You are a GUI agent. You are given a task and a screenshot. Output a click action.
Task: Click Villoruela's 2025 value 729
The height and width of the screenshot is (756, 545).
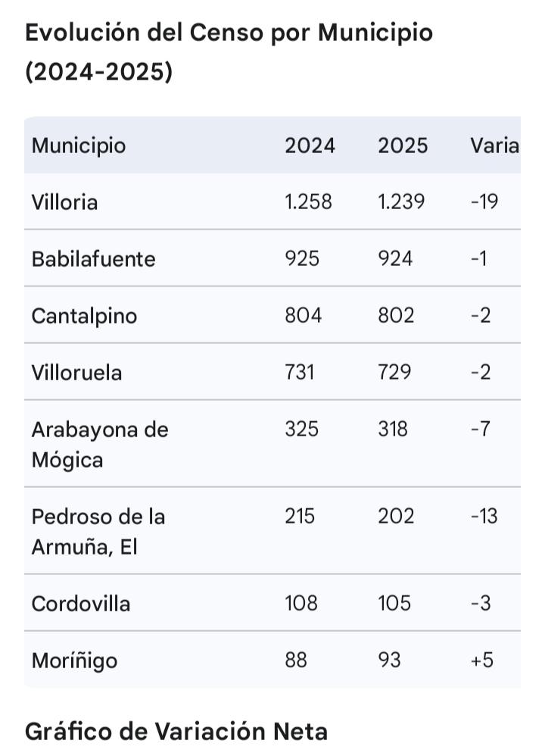pyautogui.click(x=397, y=372)
